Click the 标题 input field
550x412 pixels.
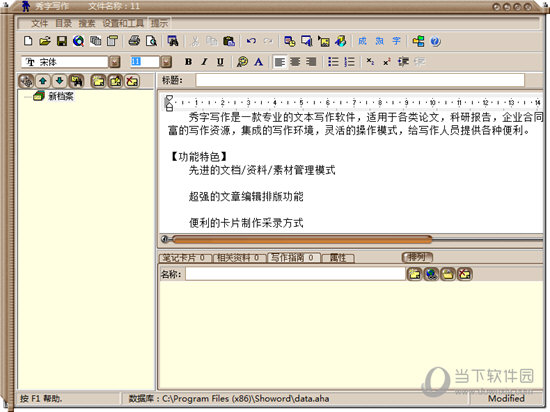pyautogui.click(x=360, y=80)
